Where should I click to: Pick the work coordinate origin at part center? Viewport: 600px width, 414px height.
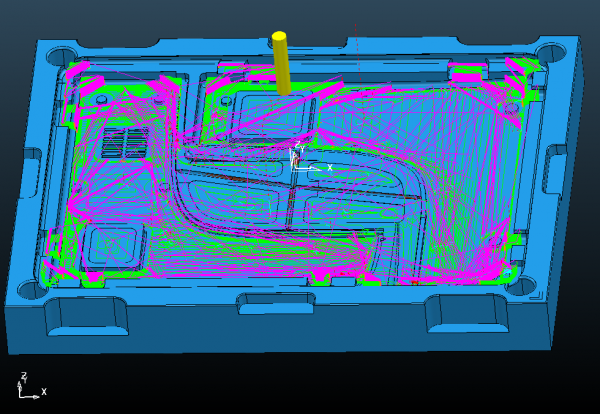pos(296,167)
